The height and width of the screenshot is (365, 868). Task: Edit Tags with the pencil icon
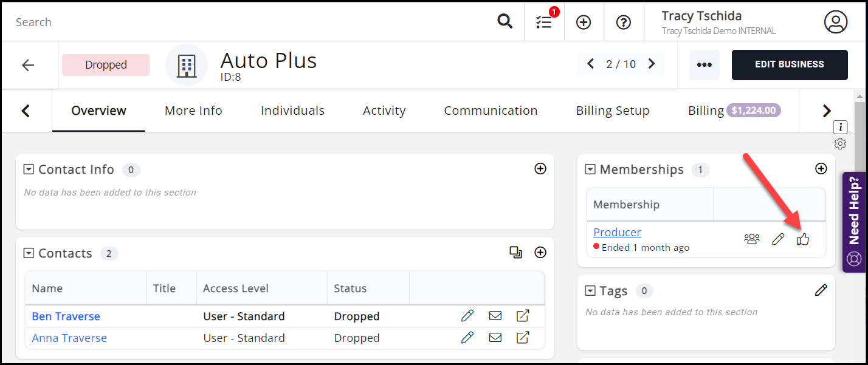click(821, 290)
